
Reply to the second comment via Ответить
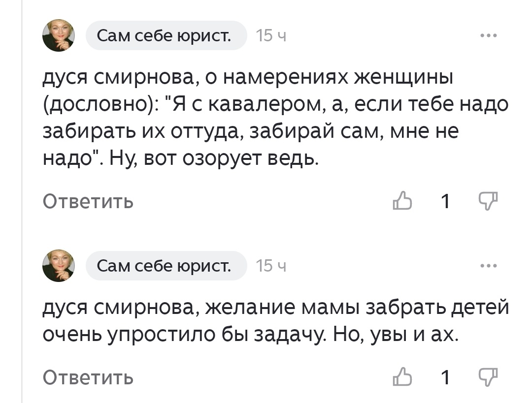(88, 378)
